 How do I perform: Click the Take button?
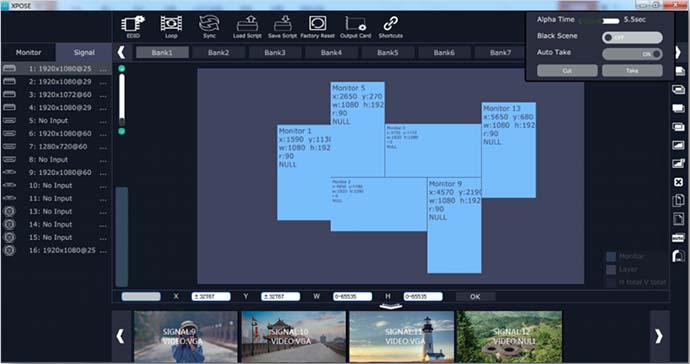632,70
